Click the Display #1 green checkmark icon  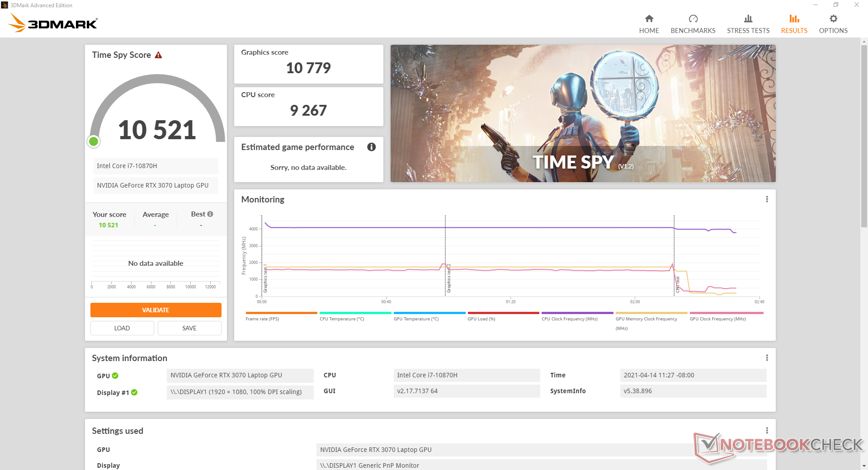point(134,392)
